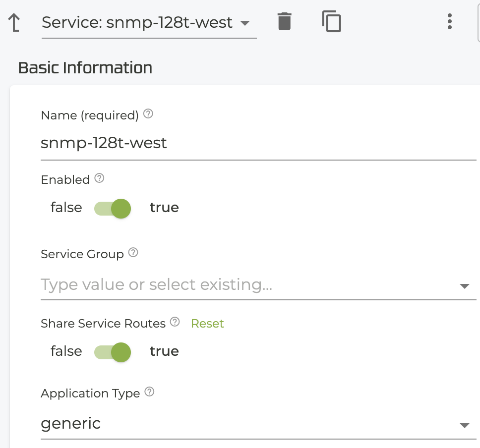This screenshot has height=448, width=480.
Task: Toggle the Share Service Routes switch
Action: (x=113, y=352)
